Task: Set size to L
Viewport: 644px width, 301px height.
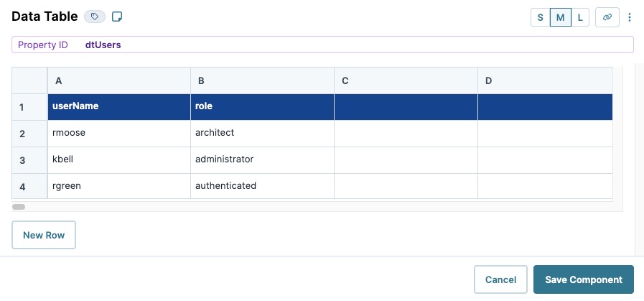Action: [x=580, y=17]
